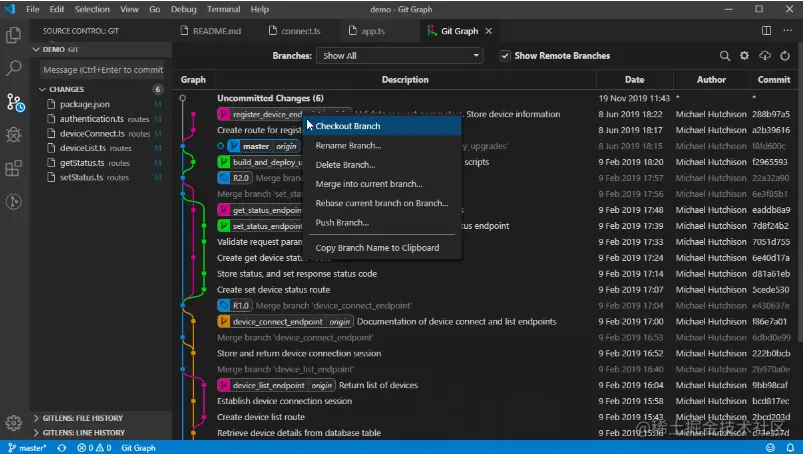This screenshot has height=454, width=803.
Task: Click commit hash 222b0bcb
Action: (771, 353)
